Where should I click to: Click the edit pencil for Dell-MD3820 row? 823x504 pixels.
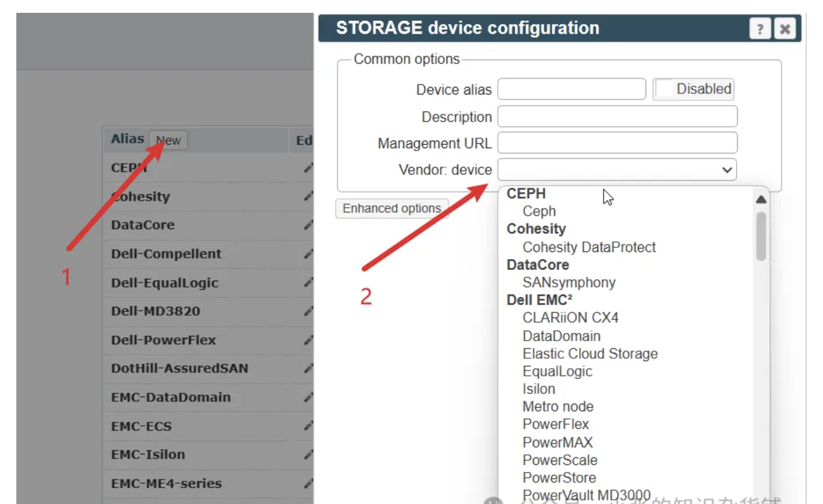coord(308,311)
